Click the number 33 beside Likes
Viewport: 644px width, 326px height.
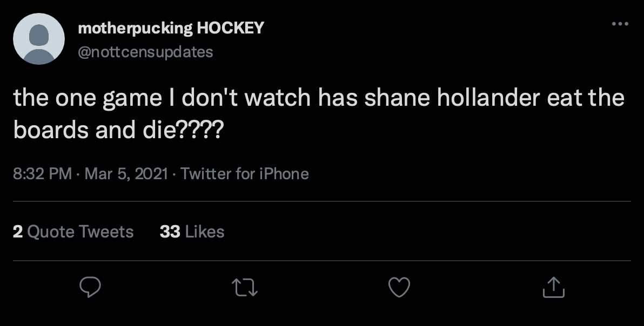[170, 232]
